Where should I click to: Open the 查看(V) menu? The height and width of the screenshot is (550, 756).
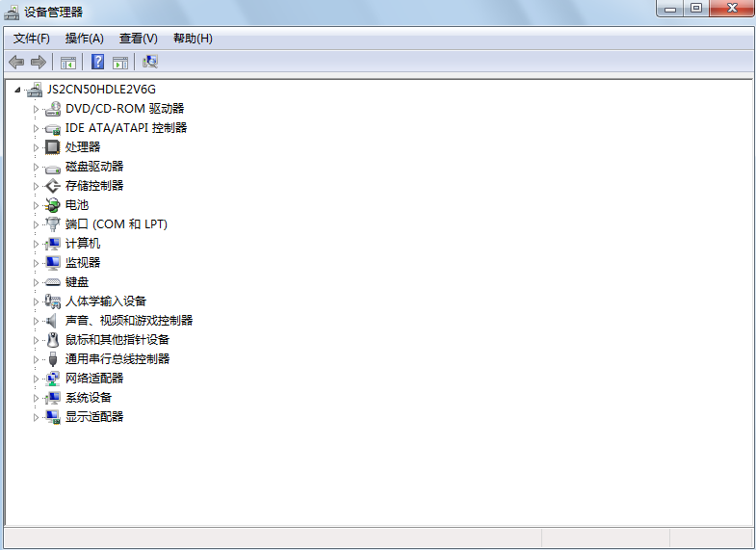point(138,39)
